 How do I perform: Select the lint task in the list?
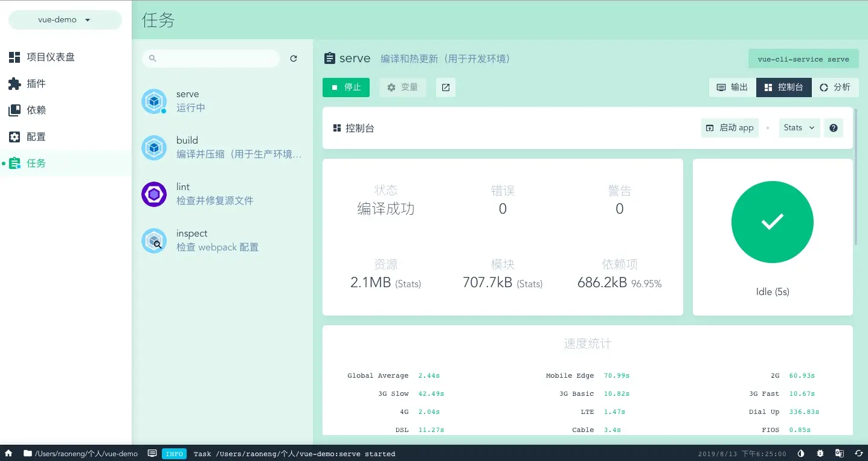click(x=222, y=194)
